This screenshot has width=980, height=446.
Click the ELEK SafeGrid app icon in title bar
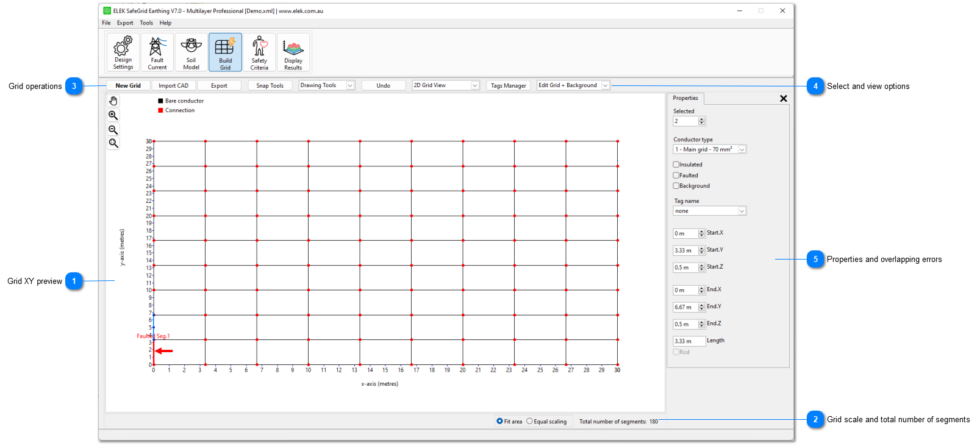(x=107, y=11)
